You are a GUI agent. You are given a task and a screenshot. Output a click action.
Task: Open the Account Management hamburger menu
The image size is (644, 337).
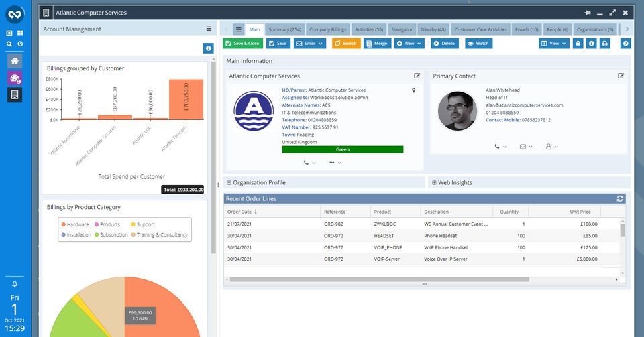209,29
